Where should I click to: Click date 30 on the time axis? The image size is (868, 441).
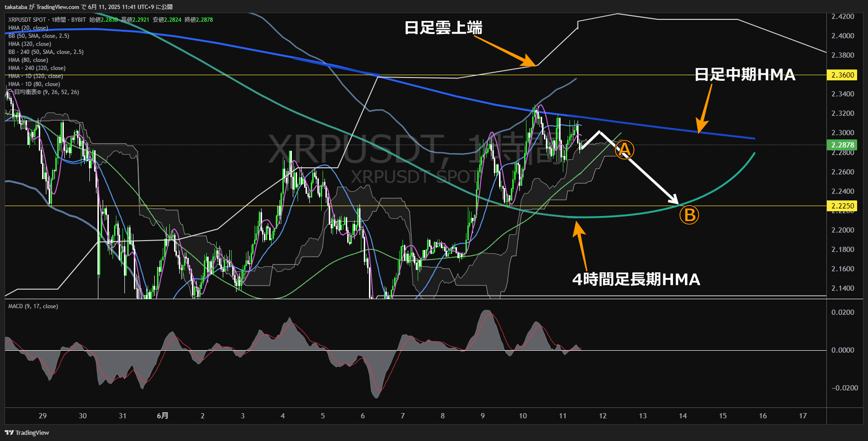[x=83, y=416]
